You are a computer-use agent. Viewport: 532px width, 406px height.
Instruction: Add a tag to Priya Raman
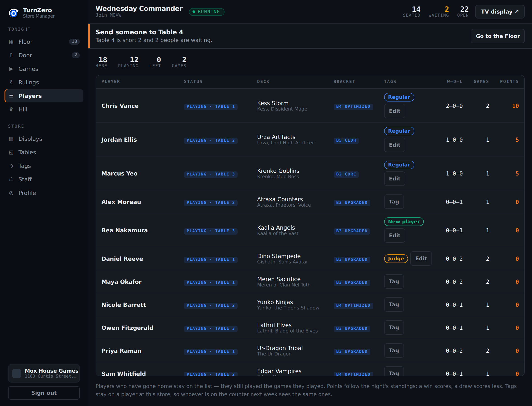click(x=394, y=351)
